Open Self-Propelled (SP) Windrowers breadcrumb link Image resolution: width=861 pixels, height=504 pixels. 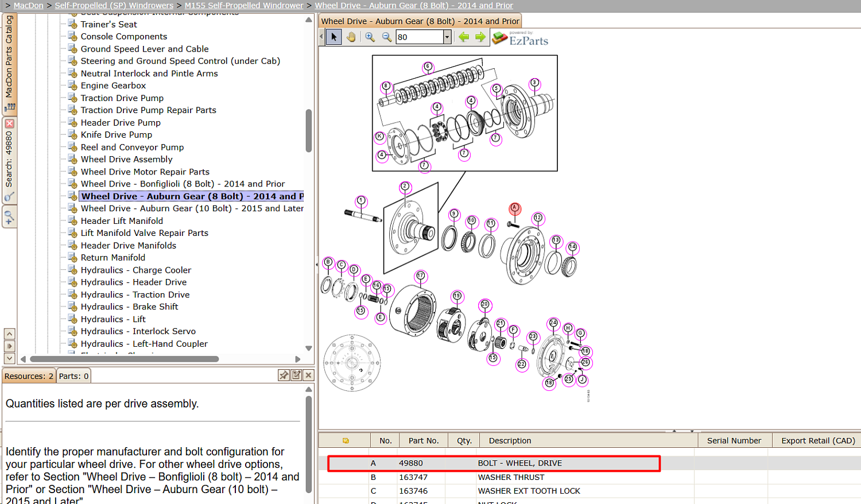click(114, 5)
